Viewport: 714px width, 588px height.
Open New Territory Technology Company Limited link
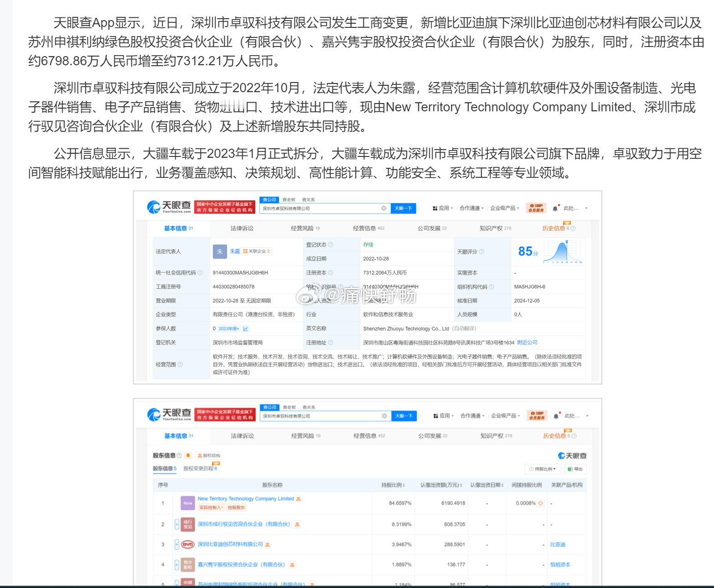pos(246,499)
